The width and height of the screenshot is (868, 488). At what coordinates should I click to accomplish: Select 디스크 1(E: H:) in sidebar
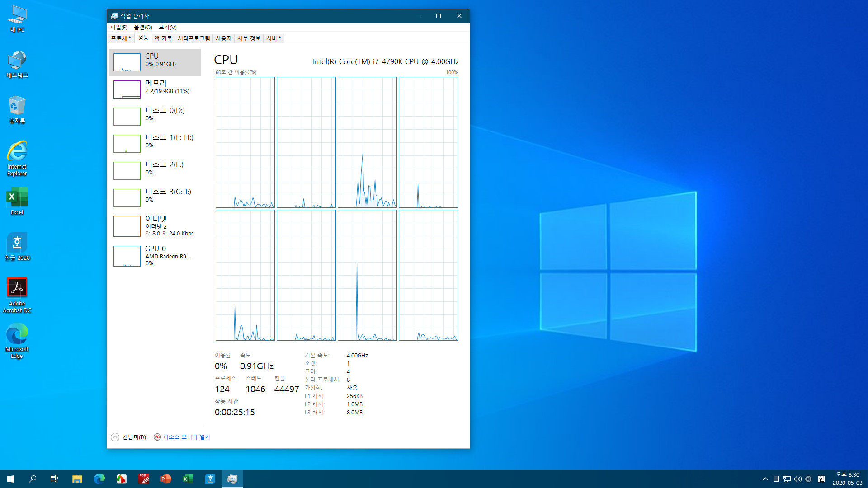coord(155,143)
